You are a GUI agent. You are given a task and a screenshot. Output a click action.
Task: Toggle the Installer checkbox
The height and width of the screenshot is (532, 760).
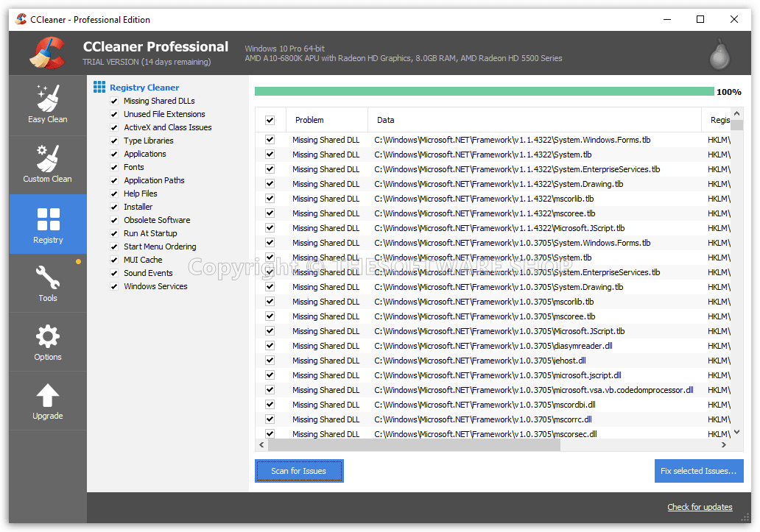click(x=114, y=207)
